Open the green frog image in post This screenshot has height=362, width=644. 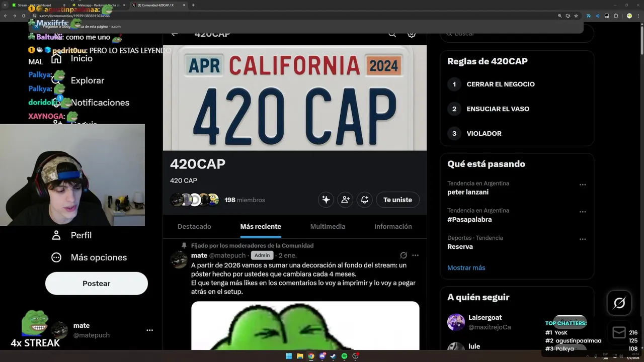(x=305, y=326)
